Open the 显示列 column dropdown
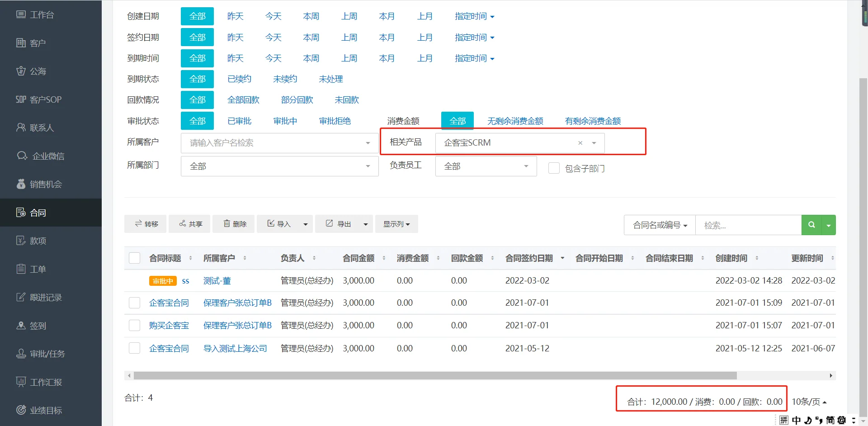Image resolution: width=868 pixels, height=426 pixels. click(x=396, y=224)
